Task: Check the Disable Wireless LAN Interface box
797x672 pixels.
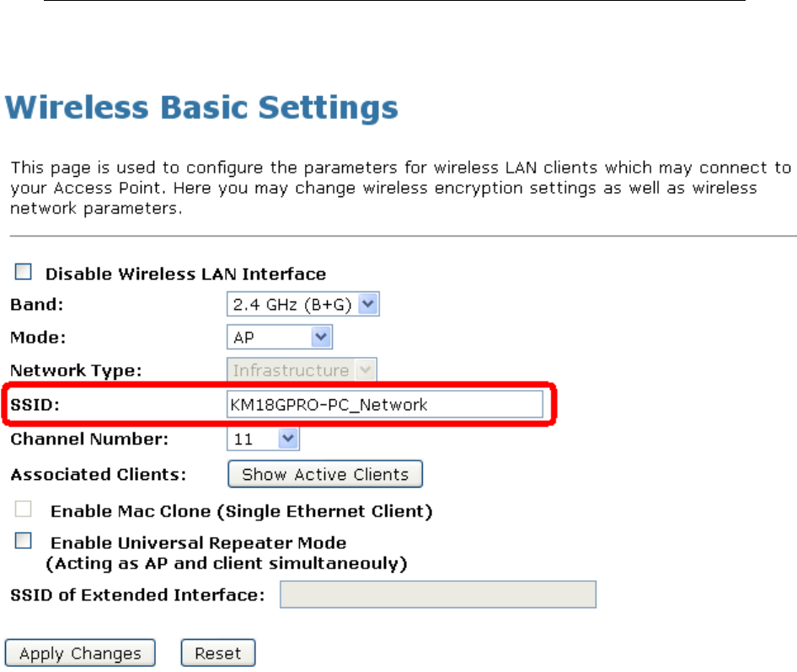Action: (x=24, y=273)
